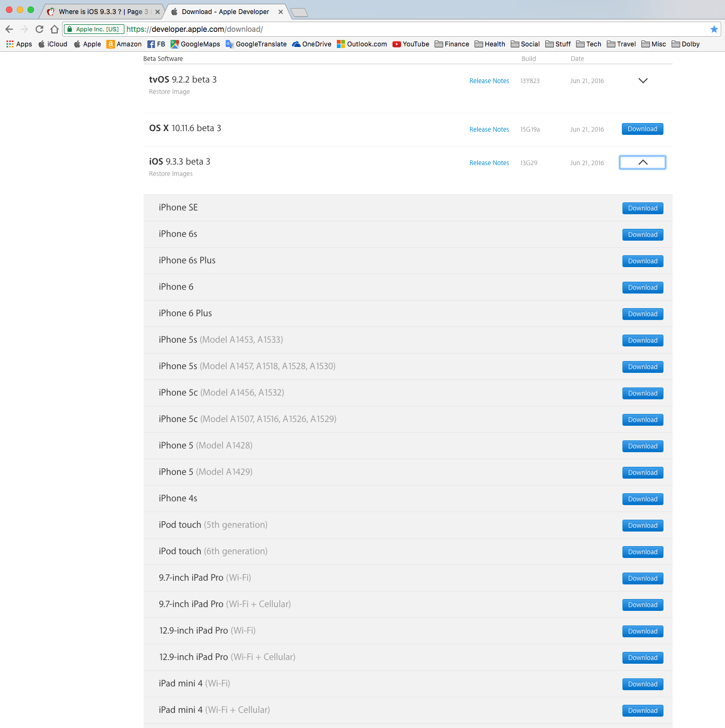The height and width of the screenshot is (728, 725).
Task: Collapse the iOS 9.3.3 beta 3 list
Action: [642, 162]
